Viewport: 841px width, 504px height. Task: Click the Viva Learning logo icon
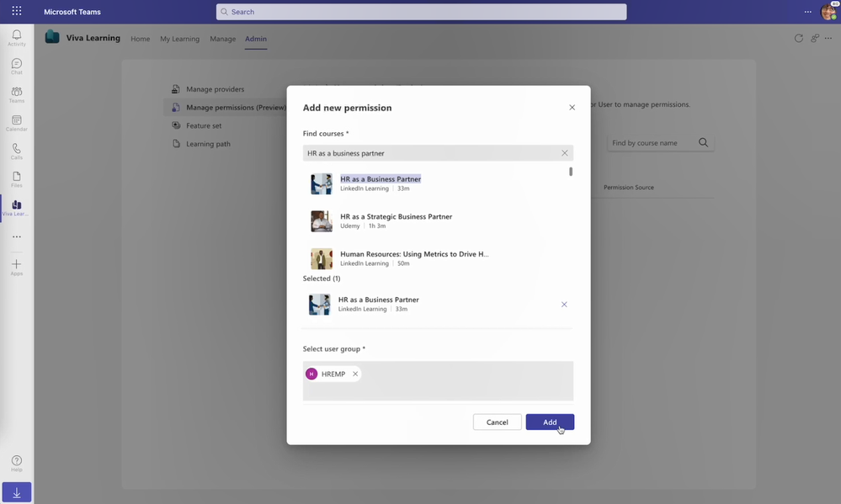(x=52, y=37)
